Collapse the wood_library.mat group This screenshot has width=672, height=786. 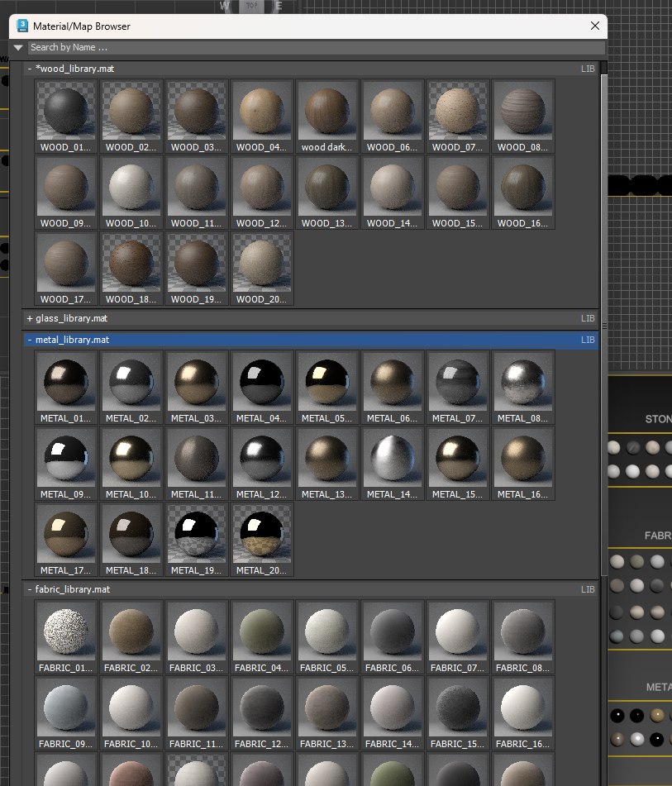point(30,69)
